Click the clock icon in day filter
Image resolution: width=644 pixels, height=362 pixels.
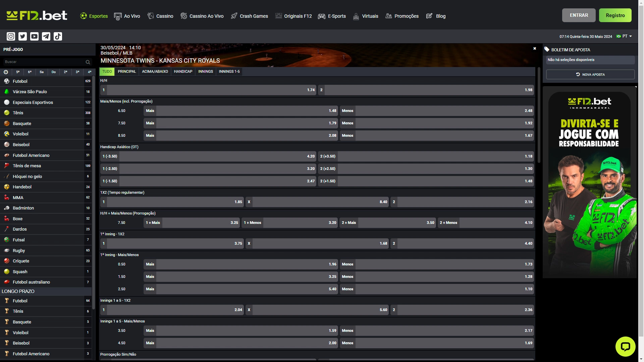tap(6, 72)
